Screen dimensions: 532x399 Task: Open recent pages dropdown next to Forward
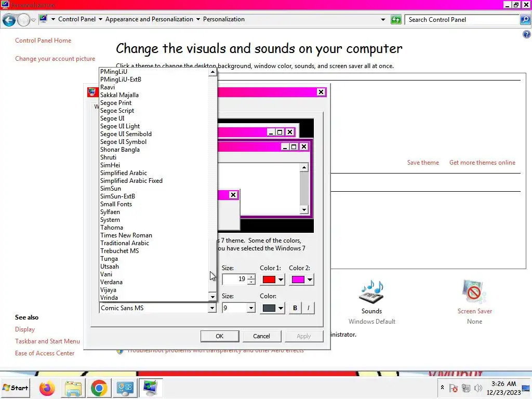tap(33, 20)
